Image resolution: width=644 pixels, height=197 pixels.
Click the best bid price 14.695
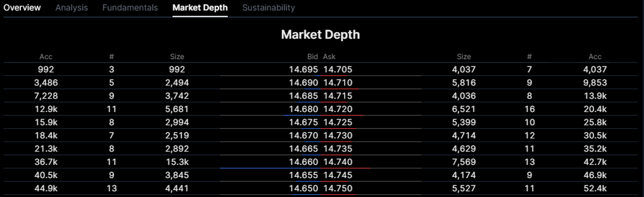[304, 70]
